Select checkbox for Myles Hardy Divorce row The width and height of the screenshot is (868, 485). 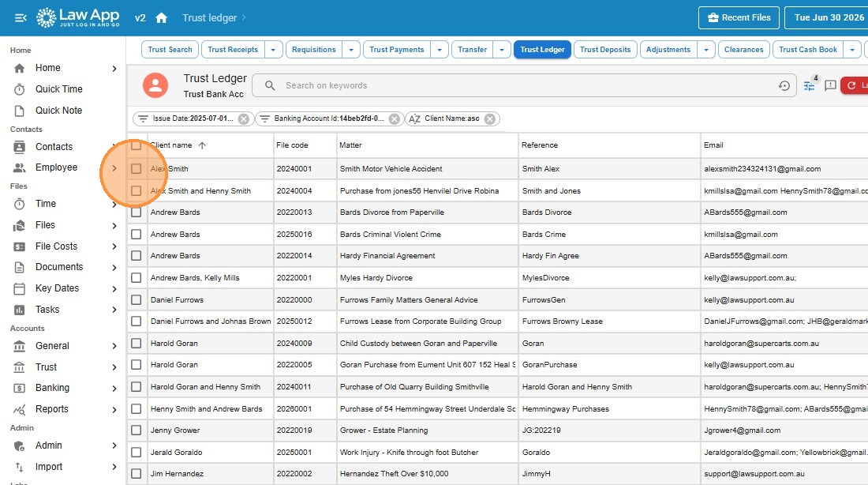(x=137, y=278)
